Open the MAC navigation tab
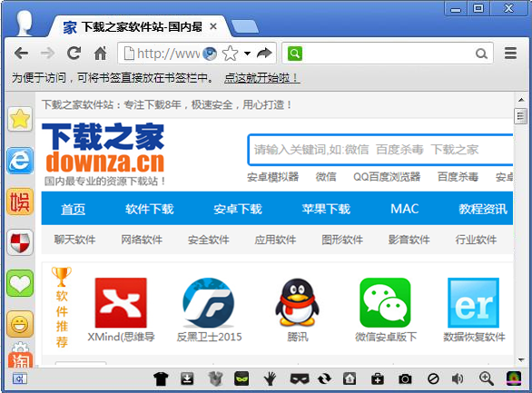Image resolution: width=532 pixels, height=393 pixels. [404, 209]
